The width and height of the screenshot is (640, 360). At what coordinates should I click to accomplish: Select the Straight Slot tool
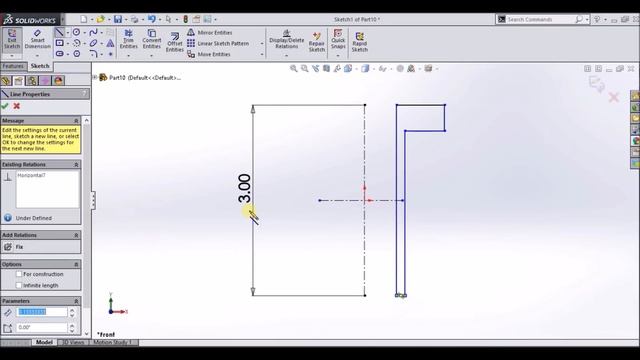[60, 54]
